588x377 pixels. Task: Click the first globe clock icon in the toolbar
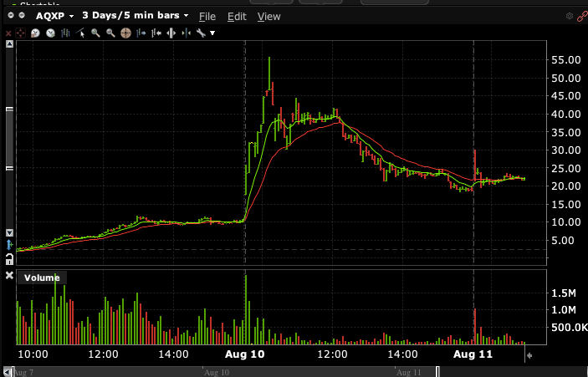[x=35, y=33]
